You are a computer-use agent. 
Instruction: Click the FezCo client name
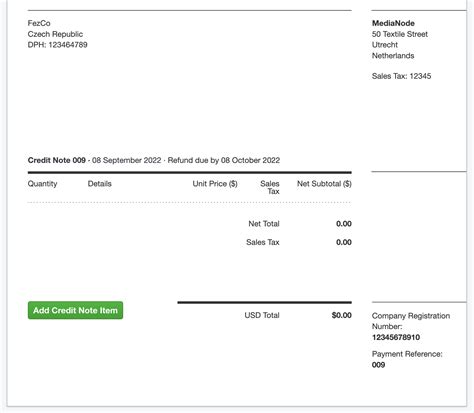(x=39, y=23)
